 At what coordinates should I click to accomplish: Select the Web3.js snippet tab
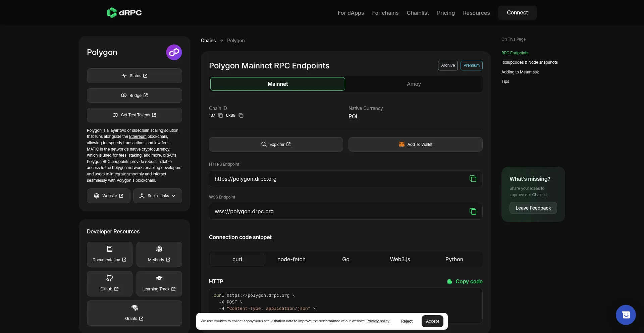click(400, 259)
